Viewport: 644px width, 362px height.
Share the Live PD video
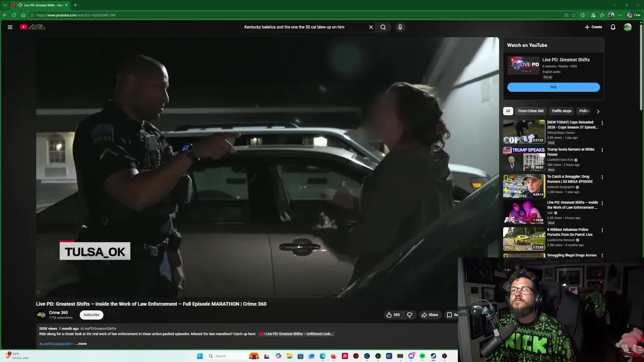430,315
